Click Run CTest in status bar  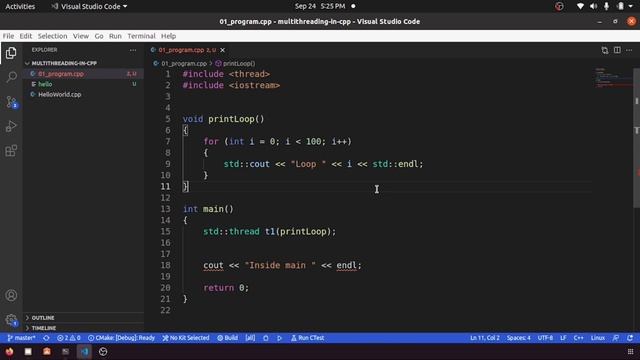point(307,338)
